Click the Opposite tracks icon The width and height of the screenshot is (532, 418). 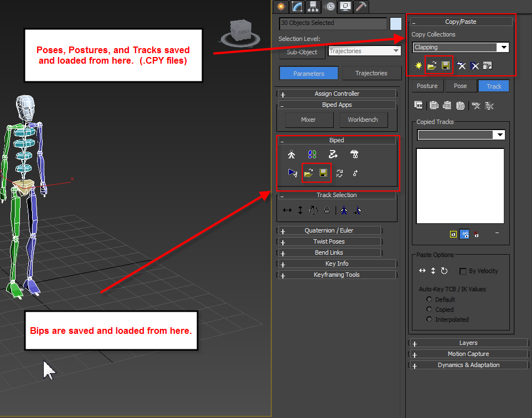click(x=357, y=210)
